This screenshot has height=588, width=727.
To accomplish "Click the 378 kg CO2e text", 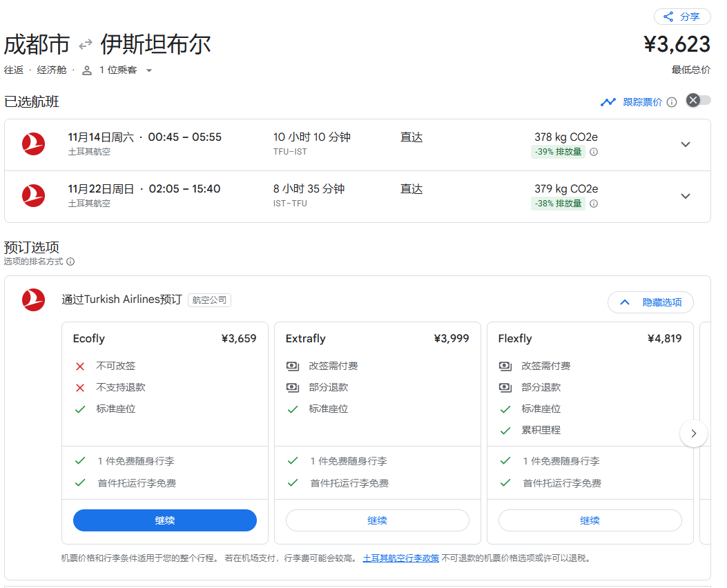I will coord(565,137).
